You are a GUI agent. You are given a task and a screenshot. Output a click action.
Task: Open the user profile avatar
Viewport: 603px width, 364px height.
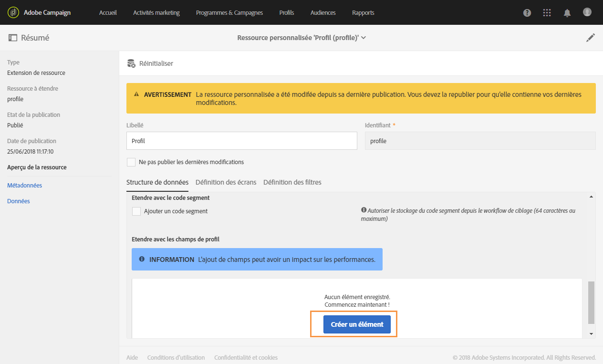point(587,12)
